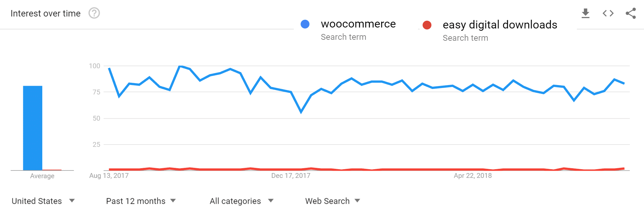Click the red easy digital downloads legend dot
The image size is (644, 218).
427,25
